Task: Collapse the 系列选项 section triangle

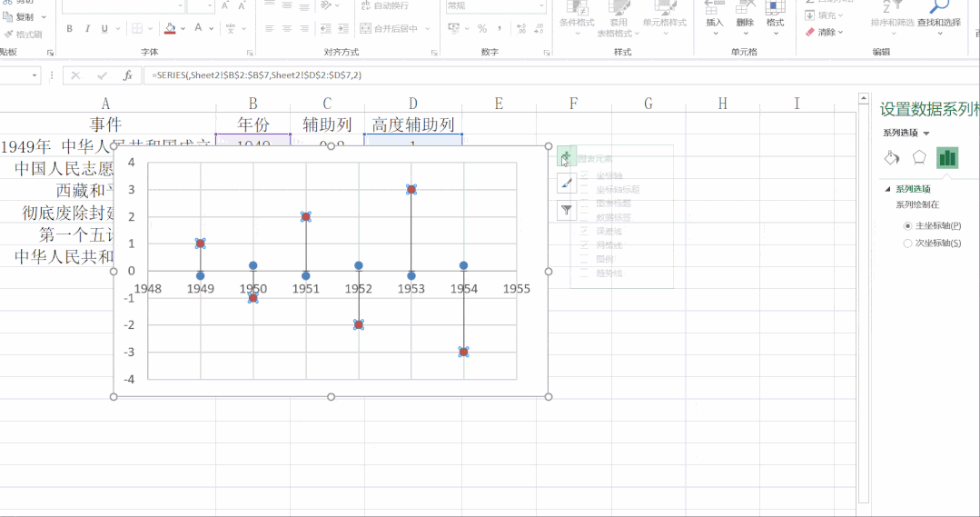Action: [887, 189]
